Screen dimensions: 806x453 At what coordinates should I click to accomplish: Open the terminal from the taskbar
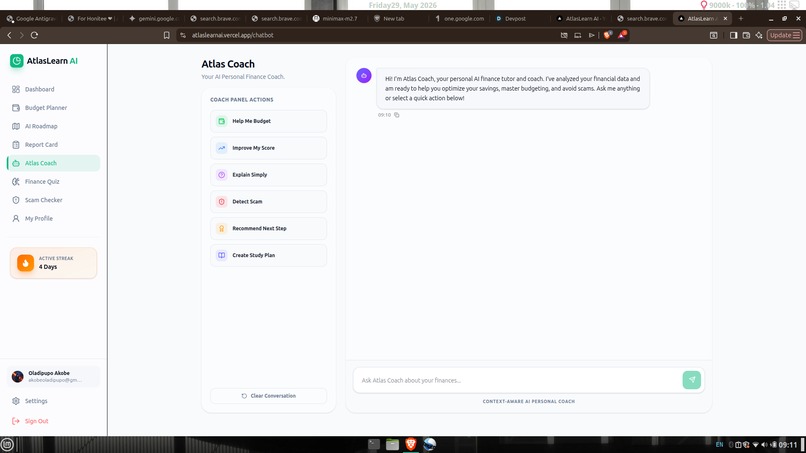(374, 444)
